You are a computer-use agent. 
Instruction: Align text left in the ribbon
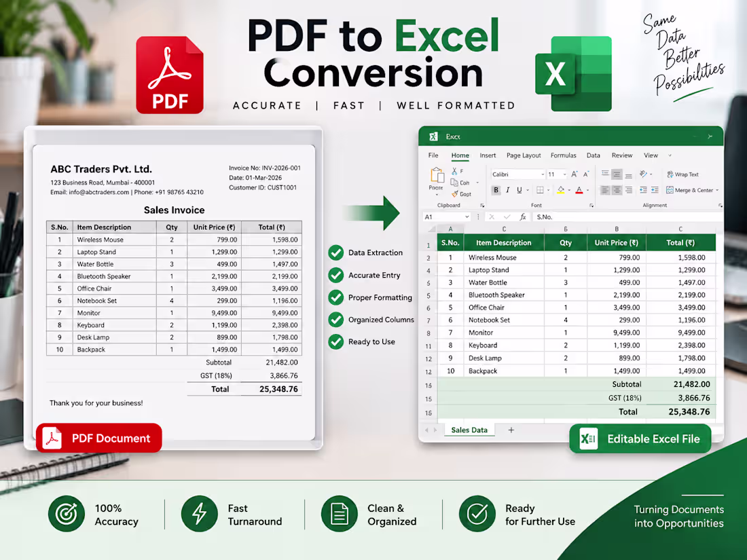605,190
